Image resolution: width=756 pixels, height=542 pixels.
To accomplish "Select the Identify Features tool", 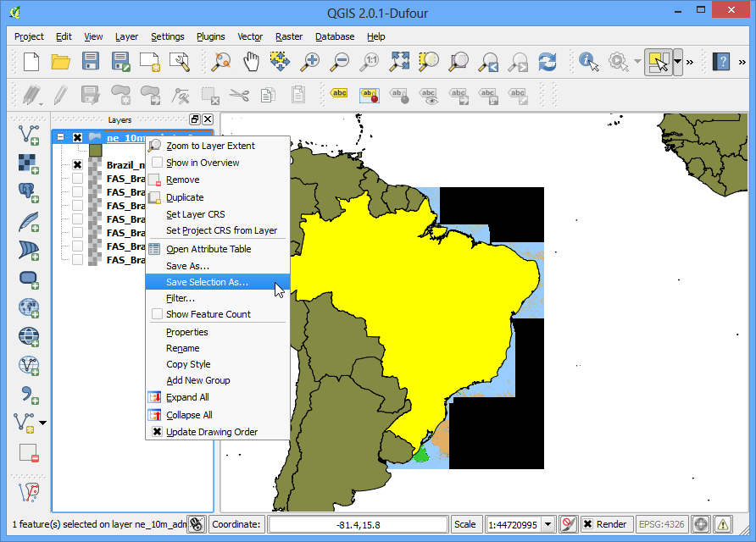I will click(588, 62).
